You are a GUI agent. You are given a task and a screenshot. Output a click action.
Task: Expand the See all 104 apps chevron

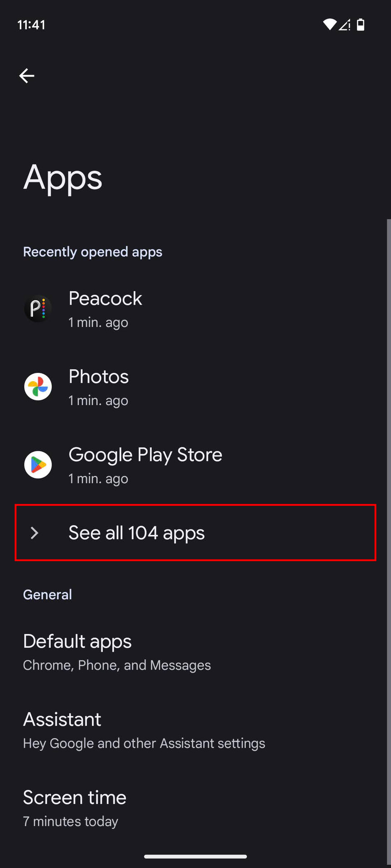(x=34, y=533)
